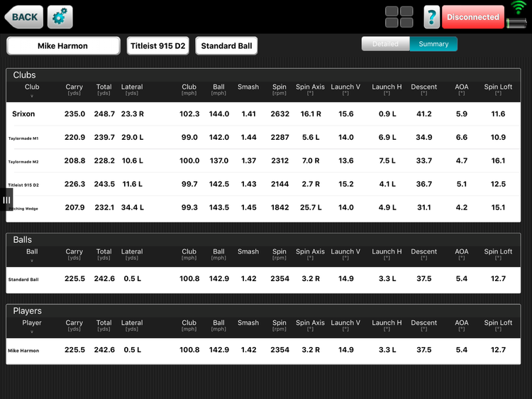Image resolution: width=532 pixels, height=399 pixels.
Task: Tap the green Wi-Fi signal icon
Action: (x=519, y=8)
